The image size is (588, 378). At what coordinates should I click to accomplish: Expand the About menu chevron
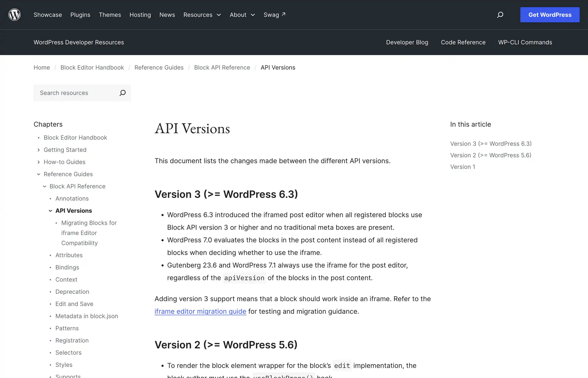(x=253, y=15)
